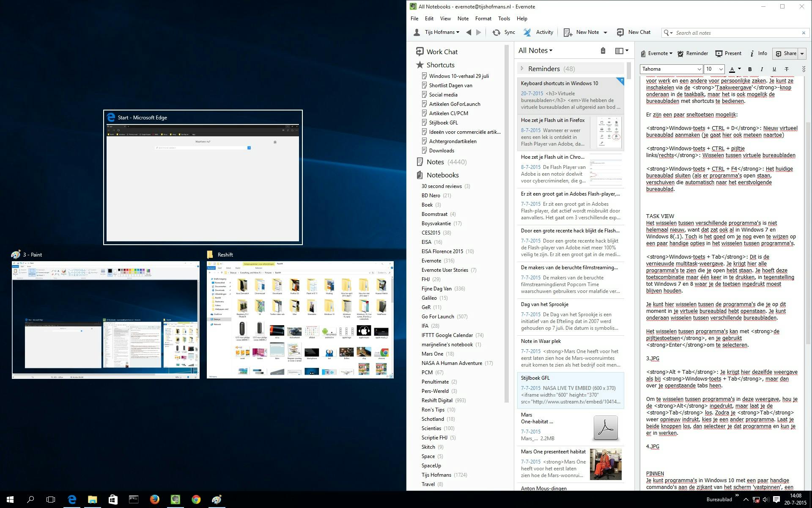Toggle bold formatting on the note text
812x508 pixels.
tap(749, 69)
